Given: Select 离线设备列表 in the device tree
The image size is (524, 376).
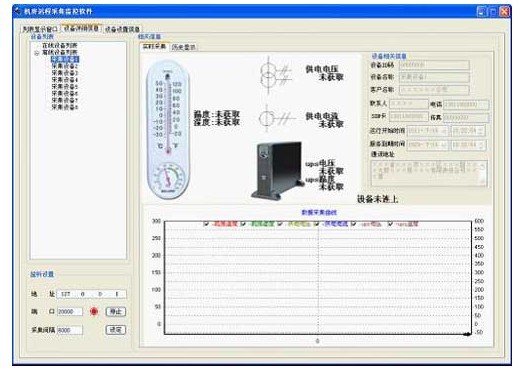Looking at the screenshot, I should pos(59,52).
